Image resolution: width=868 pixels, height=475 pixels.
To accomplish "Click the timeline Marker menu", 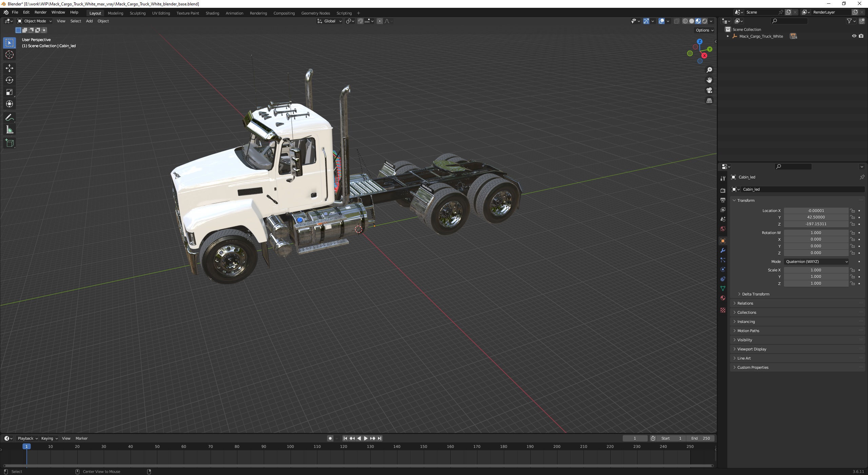I will coord(81,438).
